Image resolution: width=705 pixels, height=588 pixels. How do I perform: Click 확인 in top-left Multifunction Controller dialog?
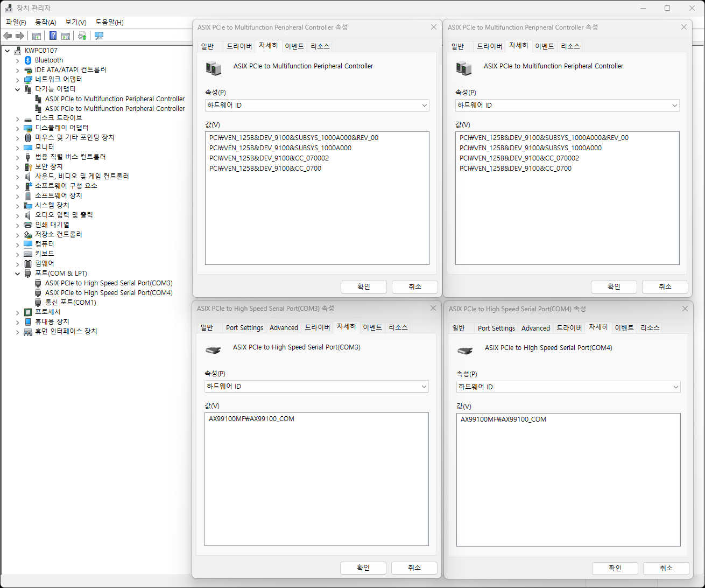point(364,287)
